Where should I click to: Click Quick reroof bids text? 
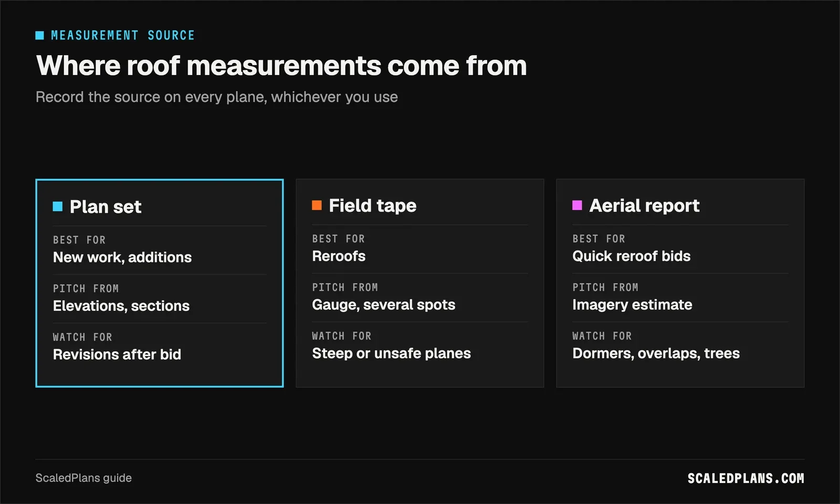632,256
